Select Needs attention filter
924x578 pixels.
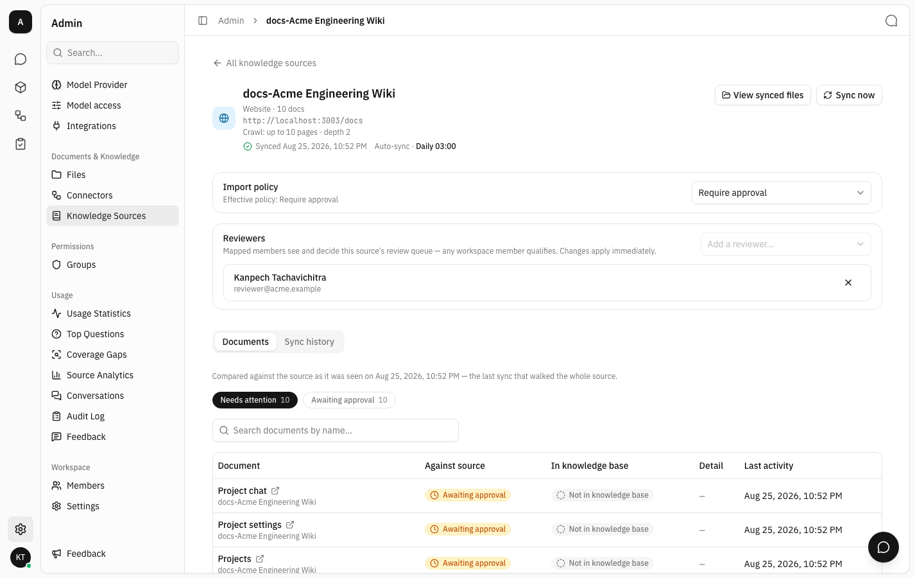coord(255,400)
